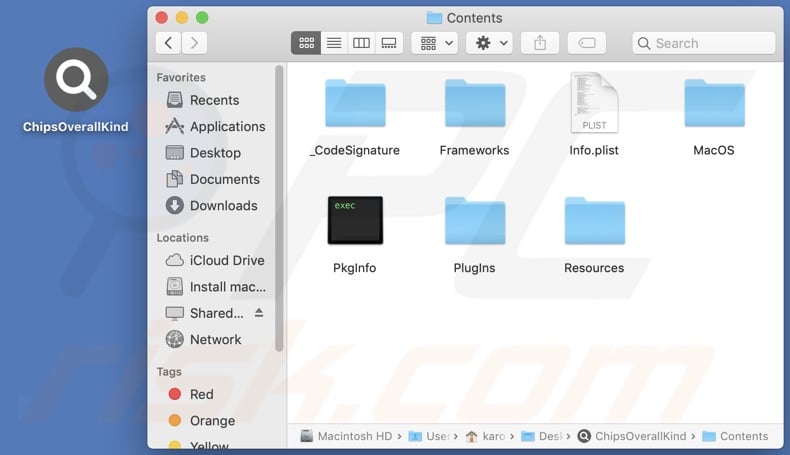Click Desktop folder in the path bar
790x455 pixels.
click(x=543, y=436)
